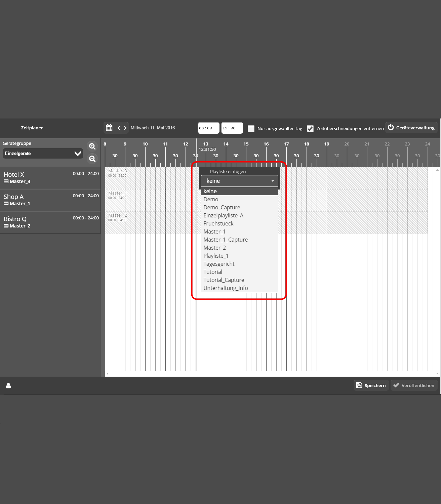Image resolution: width=441 pixels, height=504 pixels.
Task: Select the Hotel X device row
Action: pos(50,178)
